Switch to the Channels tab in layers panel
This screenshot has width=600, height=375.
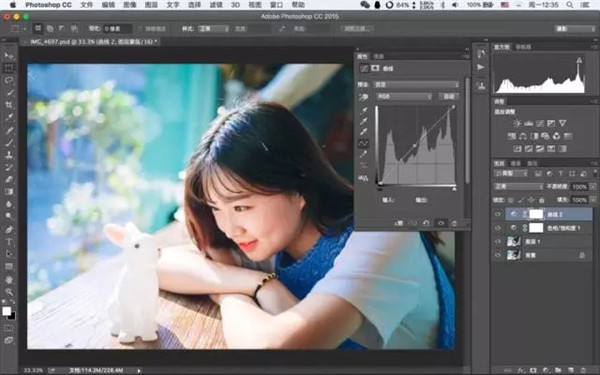pos(515,163)
